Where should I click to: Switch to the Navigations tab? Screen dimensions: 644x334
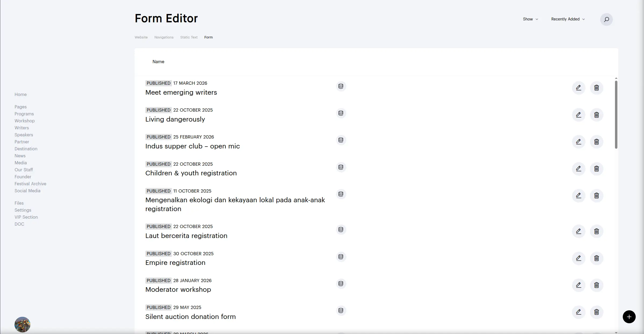[164, 37]
